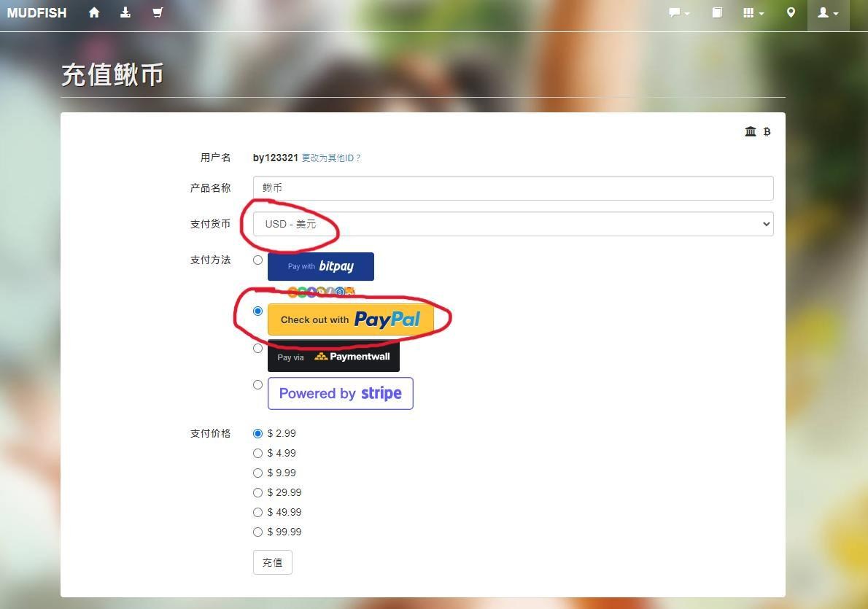
Task: Expand the USD currency dropdown
Action: click(x=513, y=224)
